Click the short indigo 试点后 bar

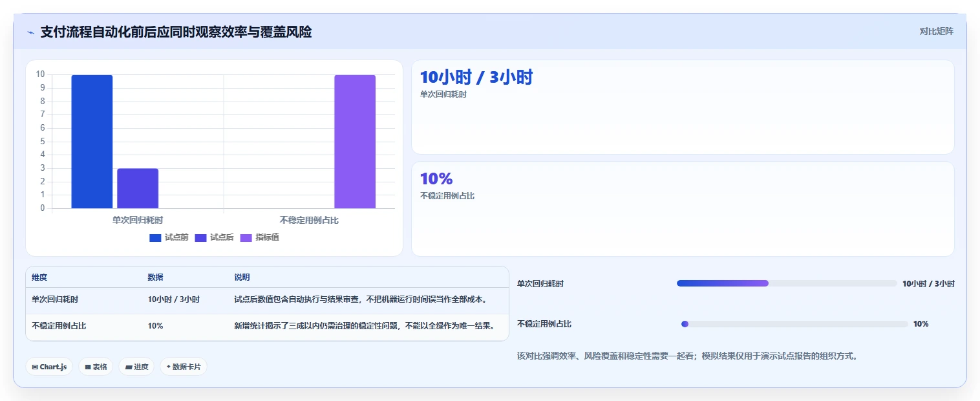click(x=138, y=188)
